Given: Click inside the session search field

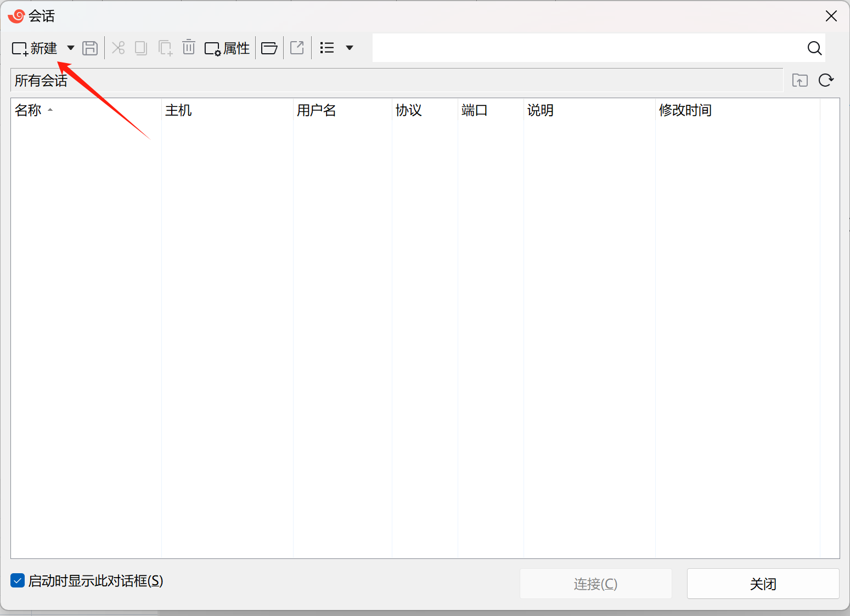Looking at the screenshot, I should [x=587, y=48].
